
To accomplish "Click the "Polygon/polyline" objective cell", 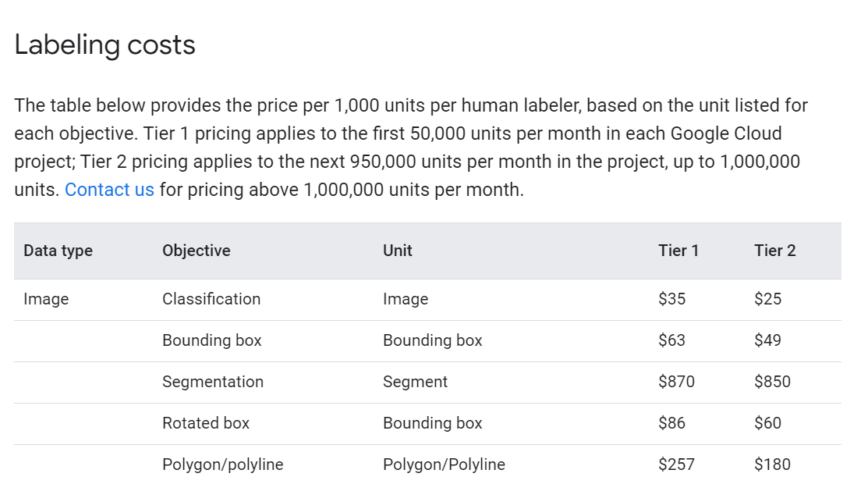I will (x=222, y=464).
